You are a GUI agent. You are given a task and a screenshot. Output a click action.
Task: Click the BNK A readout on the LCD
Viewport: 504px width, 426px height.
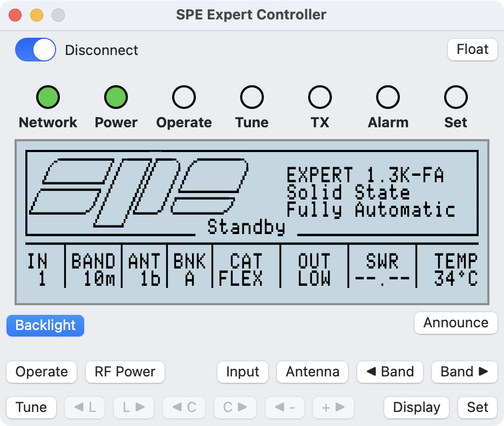189,269
